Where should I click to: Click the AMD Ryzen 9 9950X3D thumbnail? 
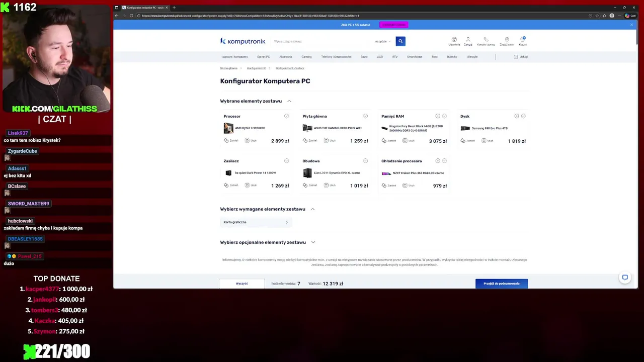228,128
